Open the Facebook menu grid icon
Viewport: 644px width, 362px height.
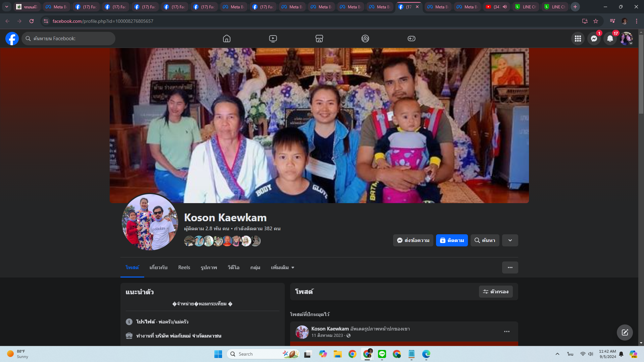tap(578, 39)
